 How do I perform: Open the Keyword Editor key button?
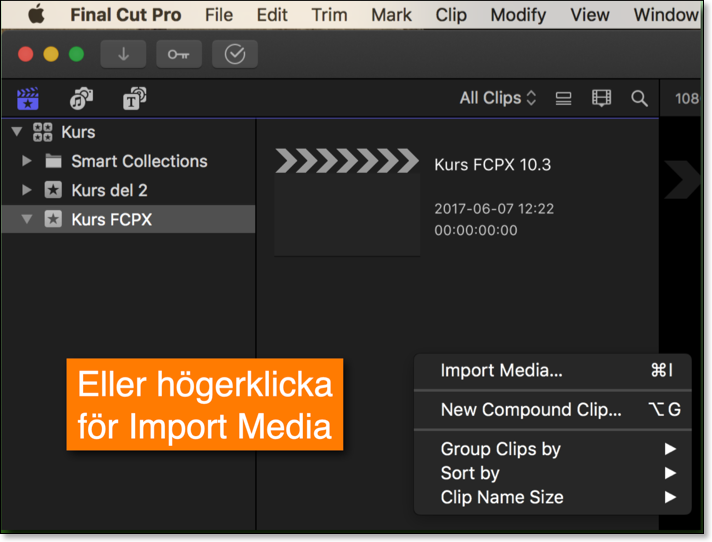[x=179, y=54]
